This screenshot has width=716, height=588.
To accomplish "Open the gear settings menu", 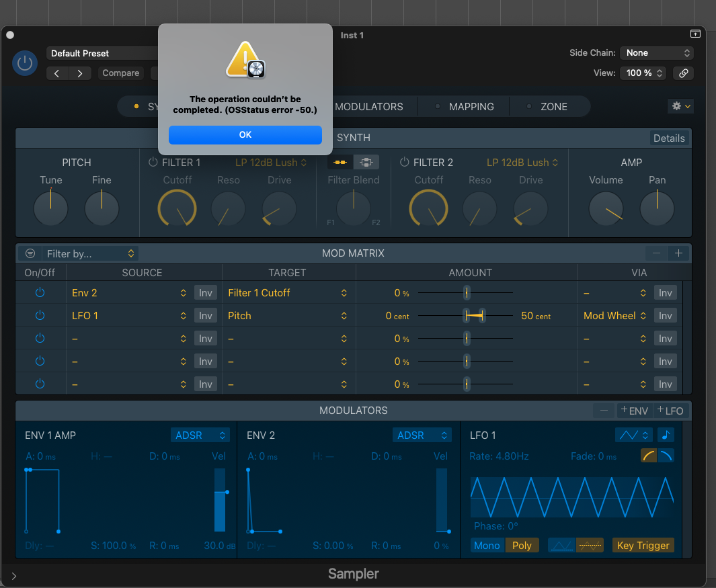I will coord(680,106).
